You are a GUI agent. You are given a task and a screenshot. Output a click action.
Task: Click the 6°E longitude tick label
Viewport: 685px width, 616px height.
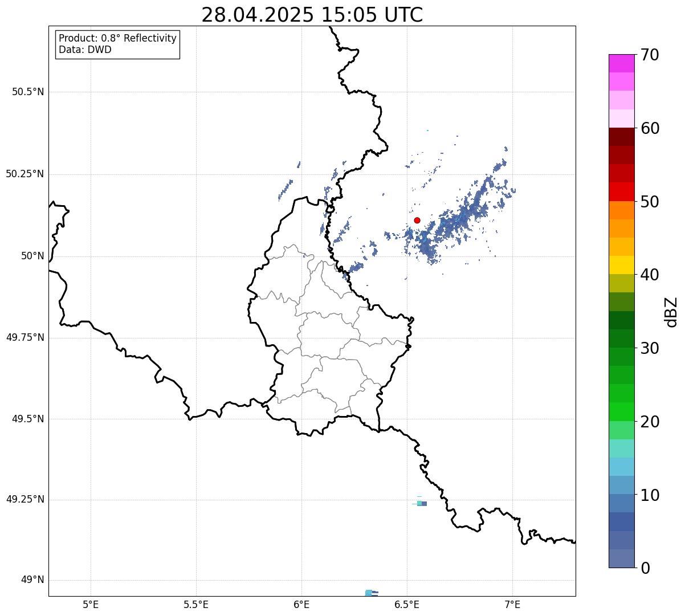click(x=301, y=604)
